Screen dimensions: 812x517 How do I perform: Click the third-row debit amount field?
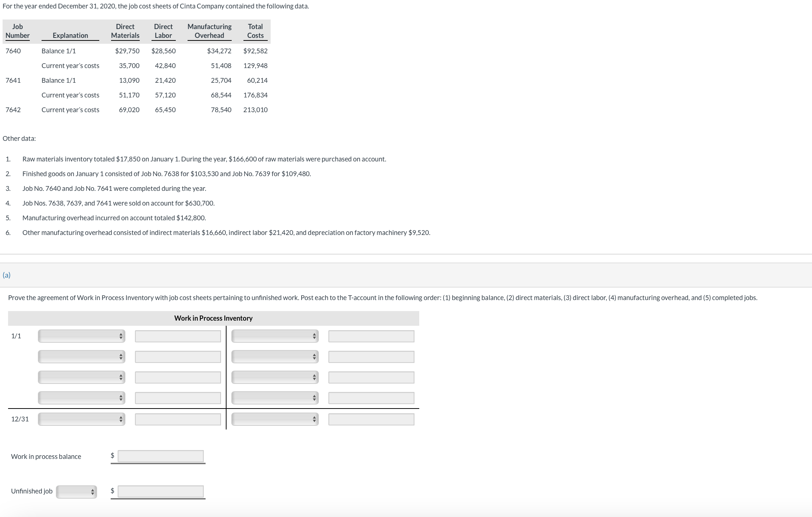point(178,377)
